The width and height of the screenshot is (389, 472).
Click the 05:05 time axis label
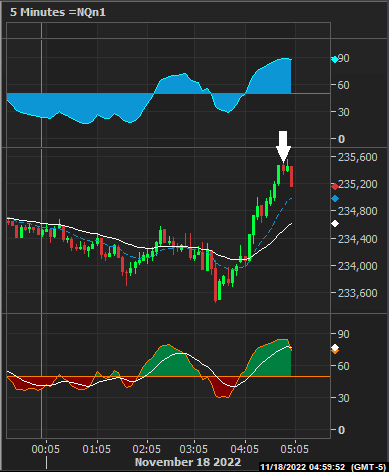(x=295, y=449)
